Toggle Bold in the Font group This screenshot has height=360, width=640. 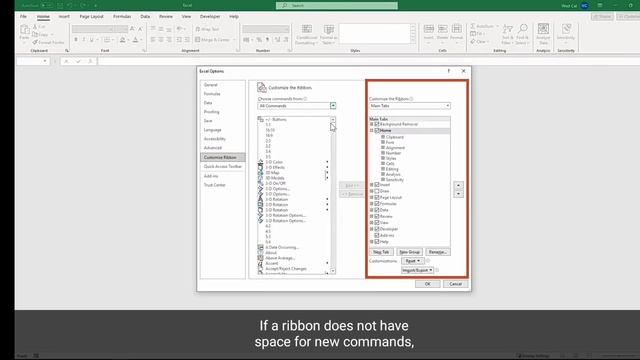tap(76, 40)
